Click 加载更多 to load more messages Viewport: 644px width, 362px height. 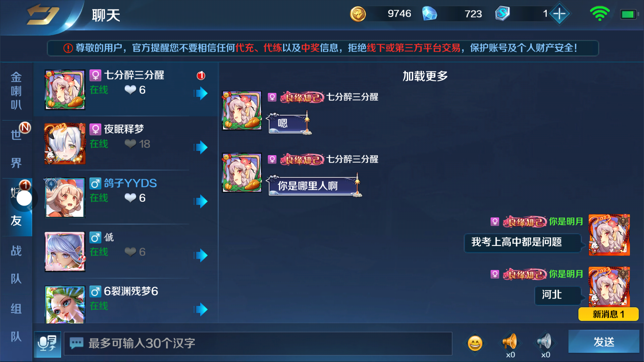point(425,76)
